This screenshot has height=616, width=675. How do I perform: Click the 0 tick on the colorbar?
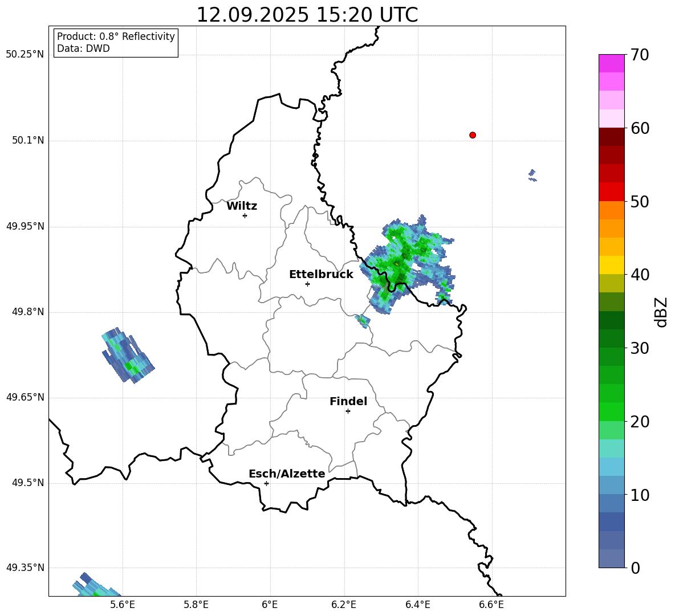635,568
